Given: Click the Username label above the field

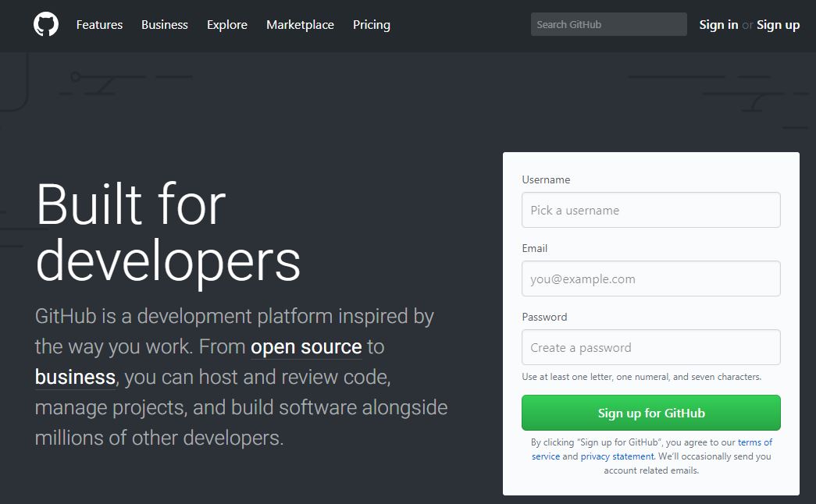Looking at the screenshot, I should 546,179.
